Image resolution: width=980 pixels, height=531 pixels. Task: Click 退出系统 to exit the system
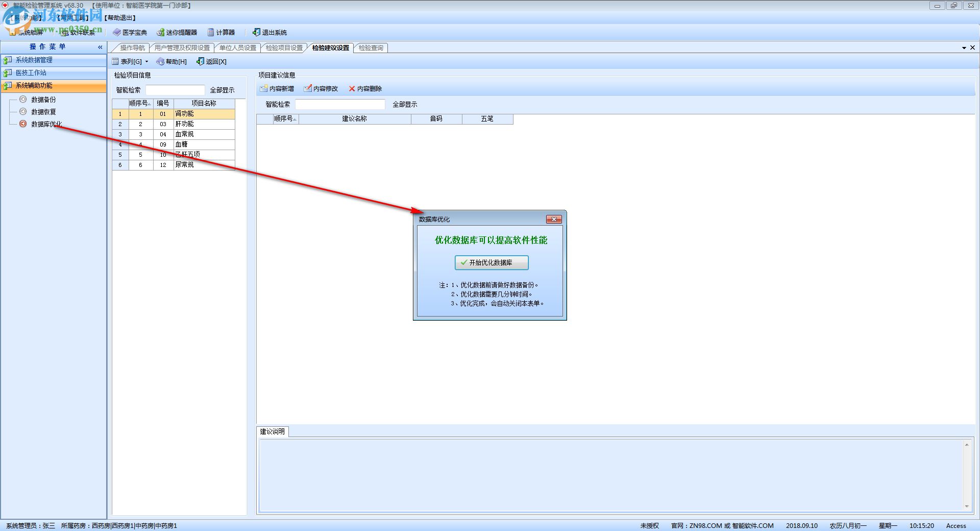tap(269, 33)
